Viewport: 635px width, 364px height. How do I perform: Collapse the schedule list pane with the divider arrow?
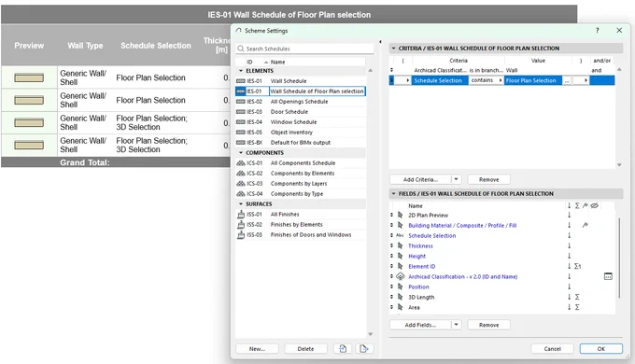coord(380,42)
